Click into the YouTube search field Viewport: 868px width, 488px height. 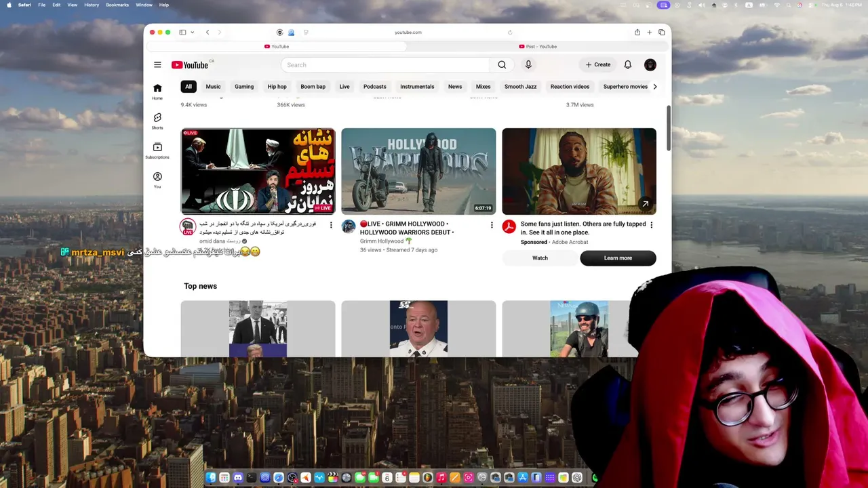pyautogui.click(x=385, y=65)
